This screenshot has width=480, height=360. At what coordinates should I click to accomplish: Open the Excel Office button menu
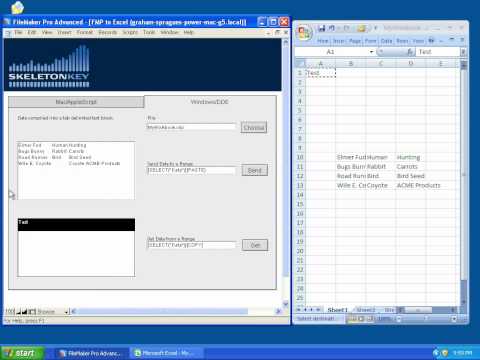click(x=304, y=33)
